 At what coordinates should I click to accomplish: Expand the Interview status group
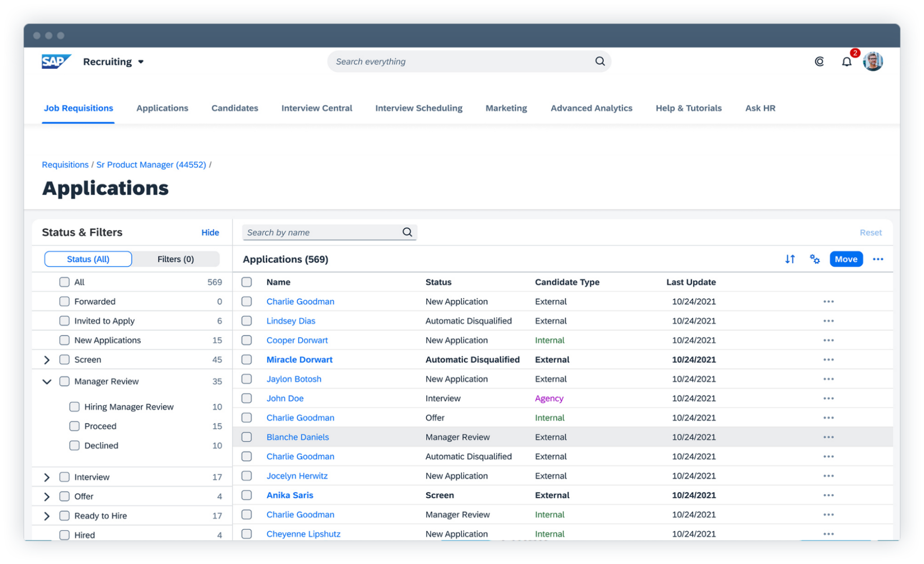point(46,477)
